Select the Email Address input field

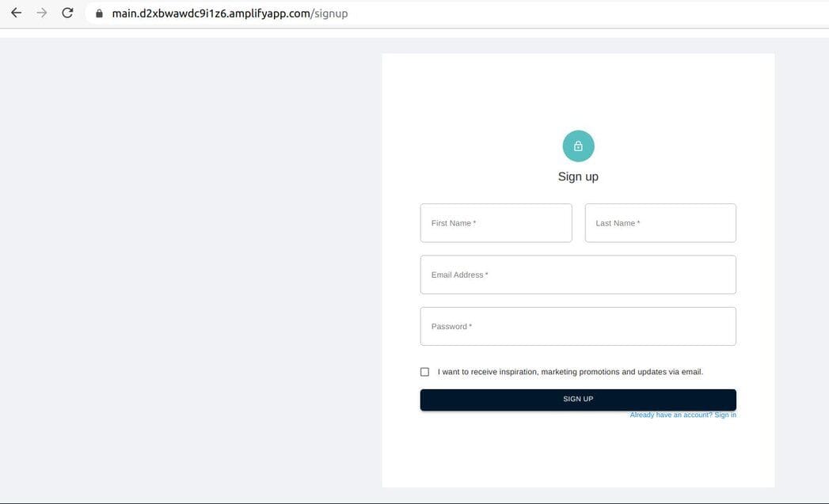577,274
